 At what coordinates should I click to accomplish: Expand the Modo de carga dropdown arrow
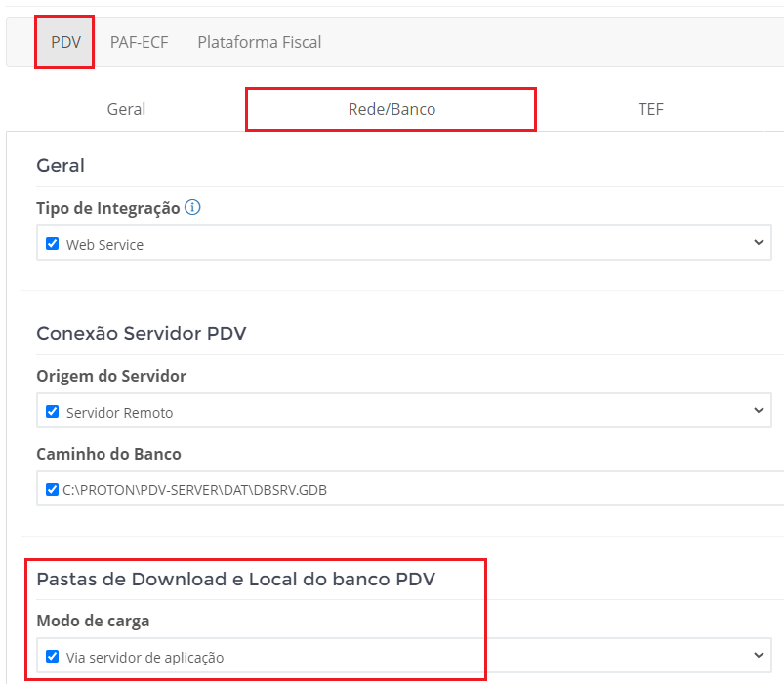click(x=759, y=655)
